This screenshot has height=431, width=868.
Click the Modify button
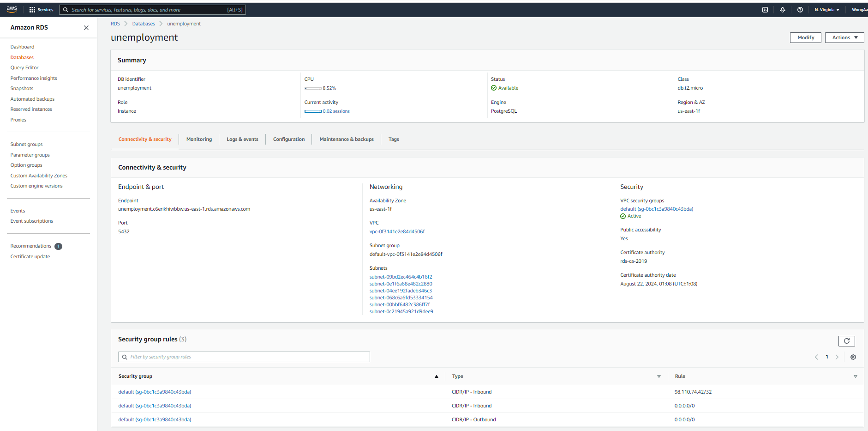click(x=806, y=37)
